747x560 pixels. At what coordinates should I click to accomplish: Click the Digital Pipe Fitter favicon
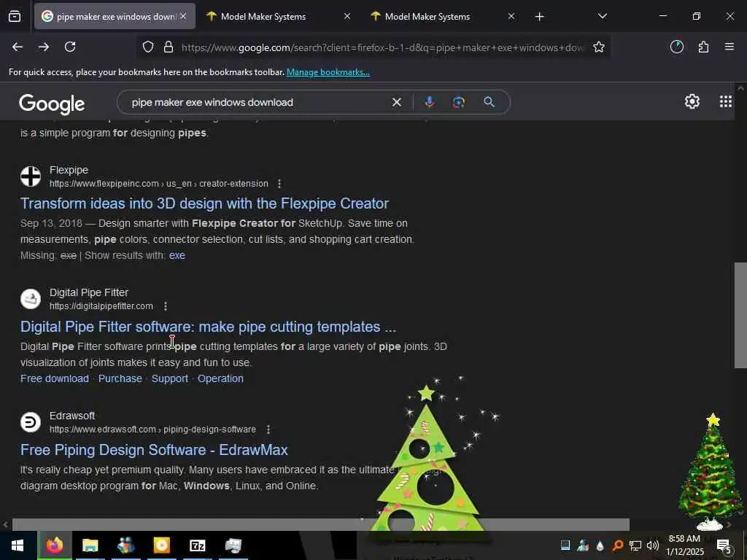pos(31,299)
